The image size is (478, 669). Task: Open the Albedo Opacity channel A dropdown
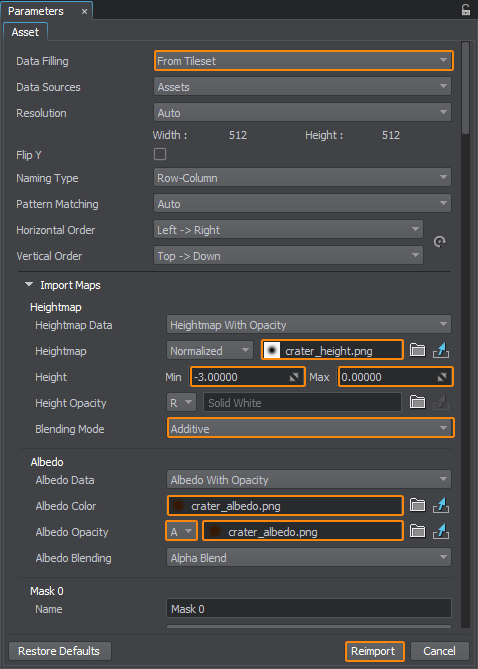point(181,532)
